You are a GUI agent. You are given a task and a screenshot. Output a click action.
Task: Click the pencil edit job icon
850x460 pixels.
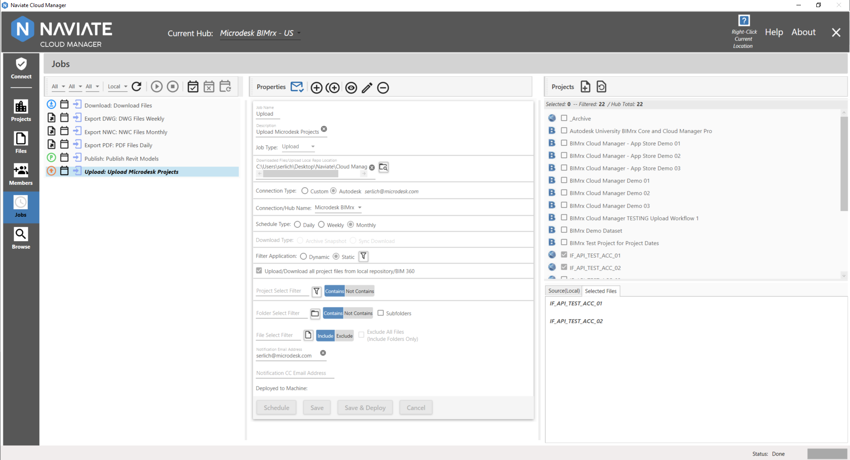click(367, 88)
